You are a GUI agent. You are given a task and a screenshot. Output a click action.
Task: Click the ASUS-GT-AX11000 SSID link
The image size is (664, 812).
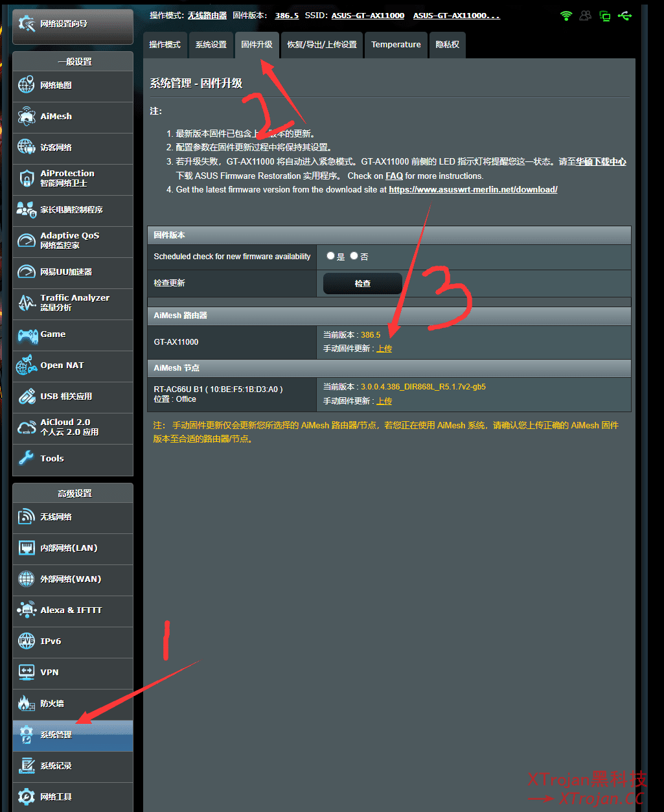click(x=368, y=16)
